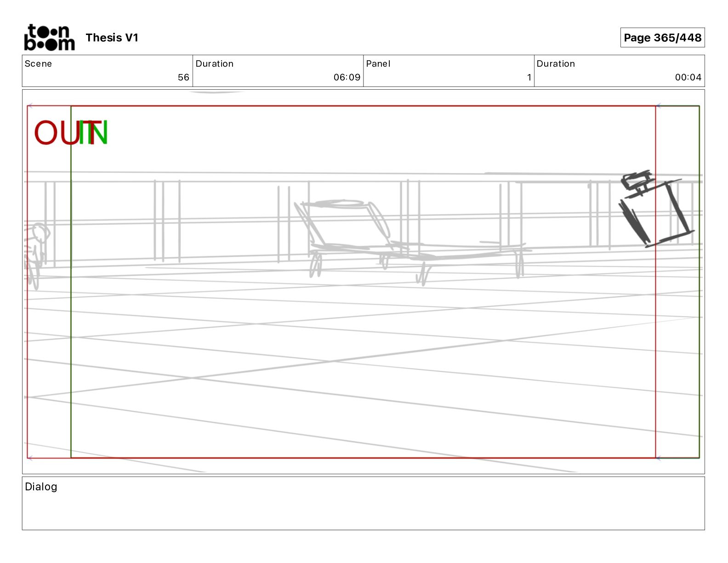Click the dark tilted box sketch
728x563 pixels.
pos(657,209)
